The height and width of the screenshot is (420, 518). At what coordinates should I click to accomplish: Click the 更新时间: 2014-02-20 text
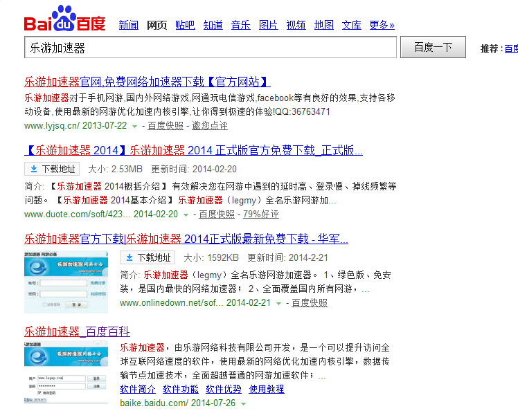tap(194, 169)
